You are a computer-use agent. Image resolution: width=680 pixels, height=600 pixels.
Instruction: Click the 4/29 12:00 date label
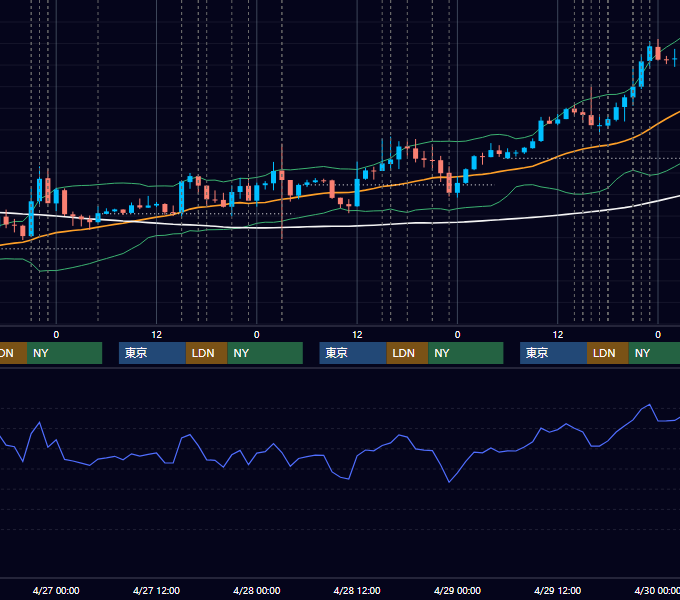click(557, 590)
